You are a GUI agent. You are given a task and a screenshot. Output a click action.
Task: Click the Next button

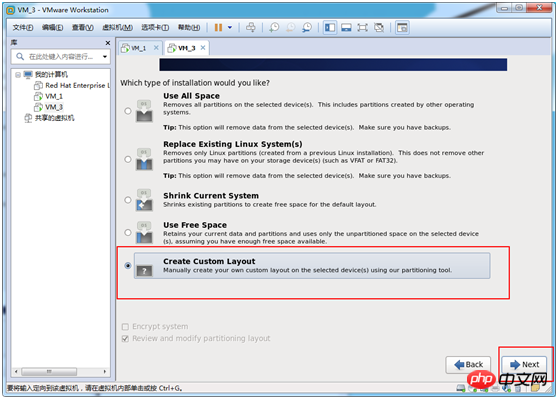[x=525, y=364]
